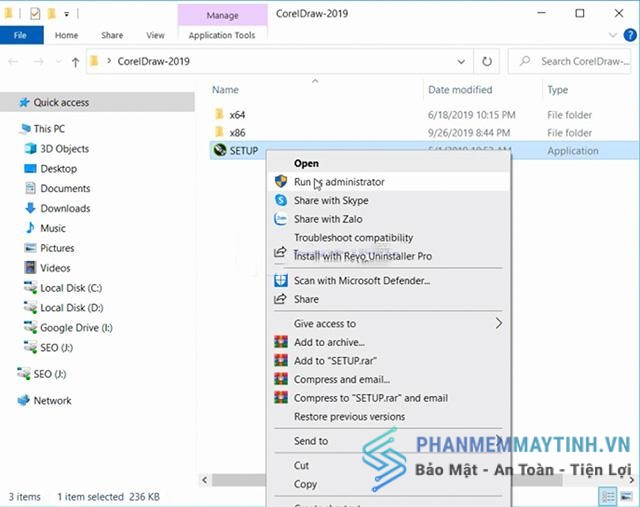The width and height of the screenshot is (640, 507).
Task: Open the Application Tools tab
Action: point(222,35)
